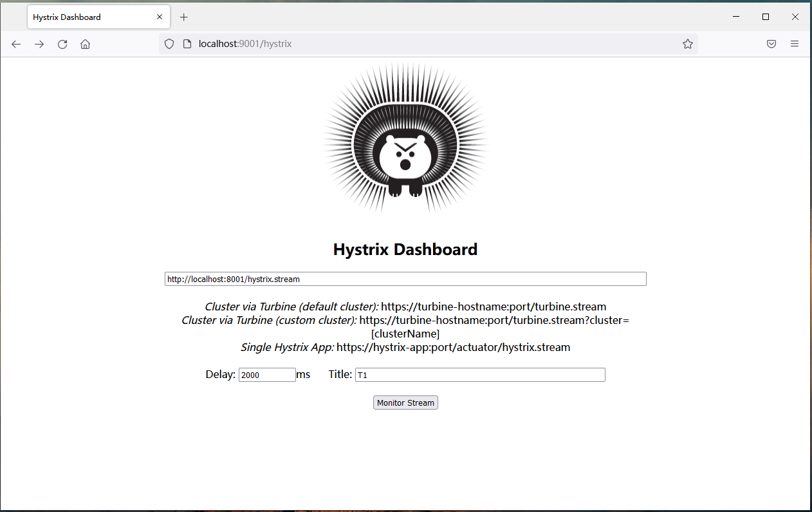812x512 pixels.
Task: Open the Pocket save icon
Action: [x=771, y=44]
